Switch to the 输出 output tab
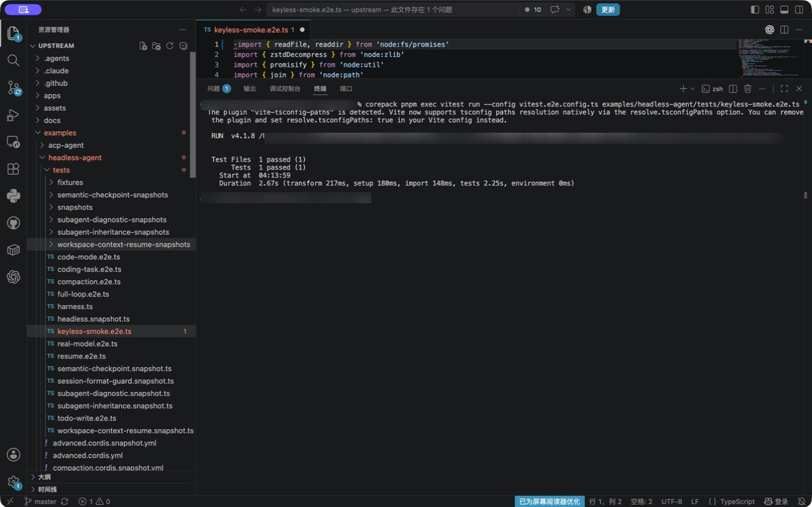This screenshot has width=812, height=507. pyautogui.click(x=250, y=88)
